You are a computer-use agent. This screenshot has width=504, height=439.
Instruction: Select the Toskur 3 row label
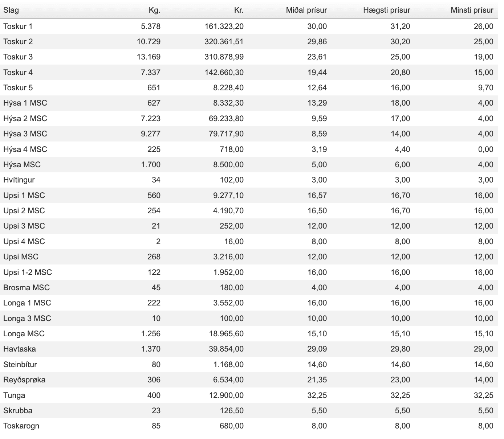pos(18,57)
